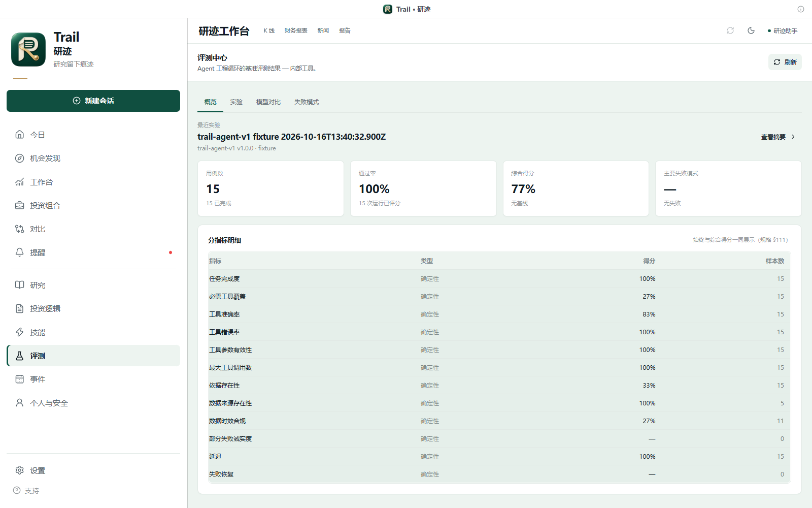Switch to the 模型对比 tab
The image size is (812, 508).
click(x=268, y=102)
